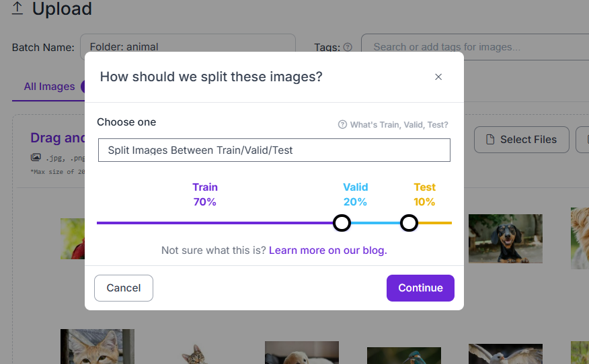Click the Continue button
589x364 pixels.
420,288
